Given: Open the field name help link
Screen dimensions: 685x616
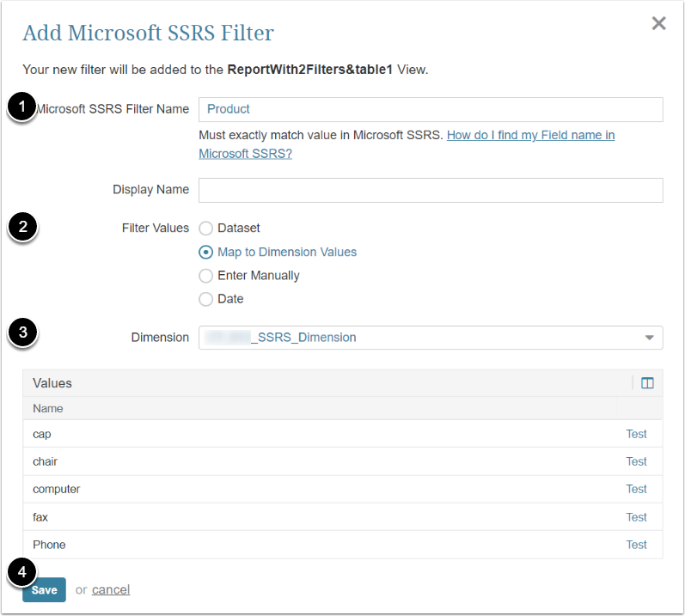Looking at the screenshot, I should click(530, 136).
